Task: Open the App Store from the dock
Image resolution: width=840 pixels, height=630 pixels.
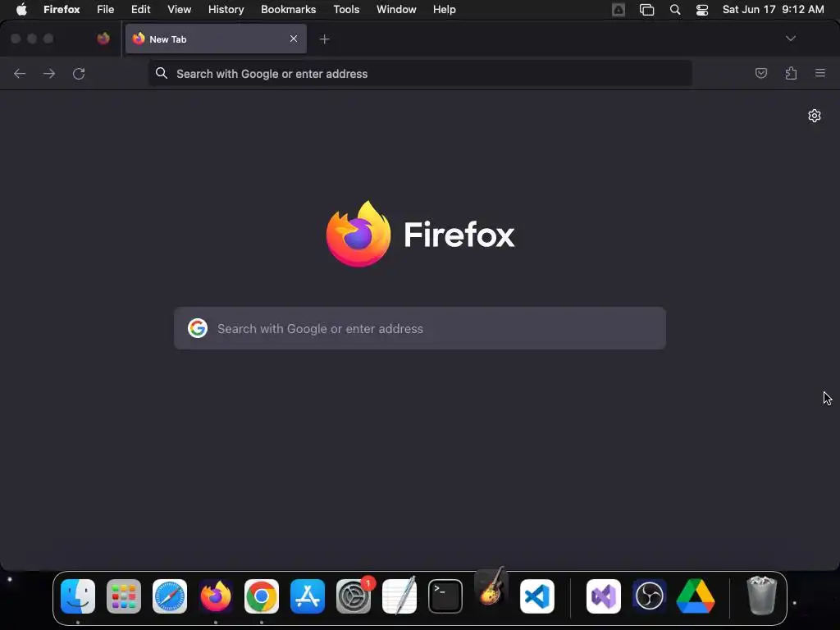Action: [x=308, y=596]
